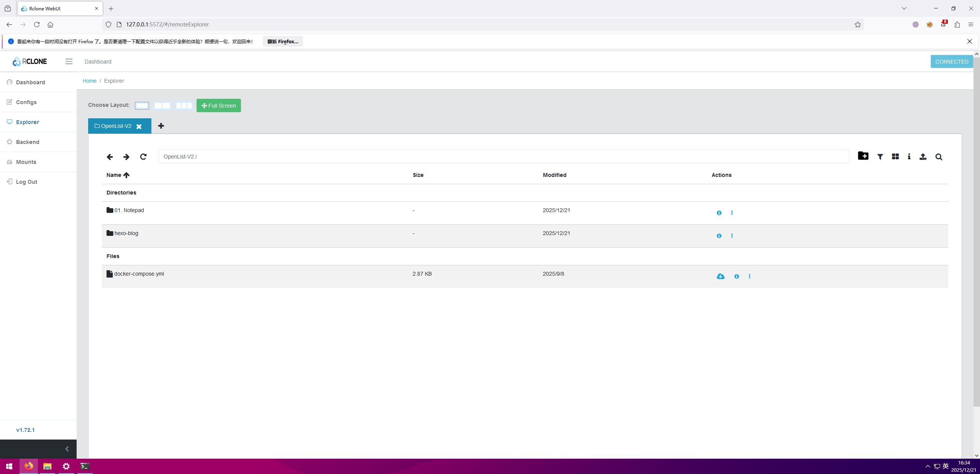
Task: Open Explorer in the sidebar
Action: [x=38, y=122]
